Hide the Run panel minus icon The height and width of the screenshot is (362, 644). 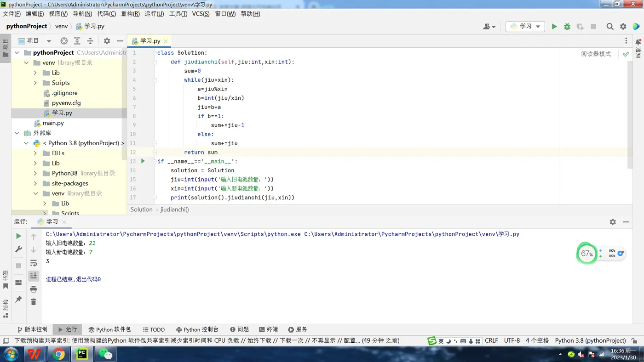(626, 222)
